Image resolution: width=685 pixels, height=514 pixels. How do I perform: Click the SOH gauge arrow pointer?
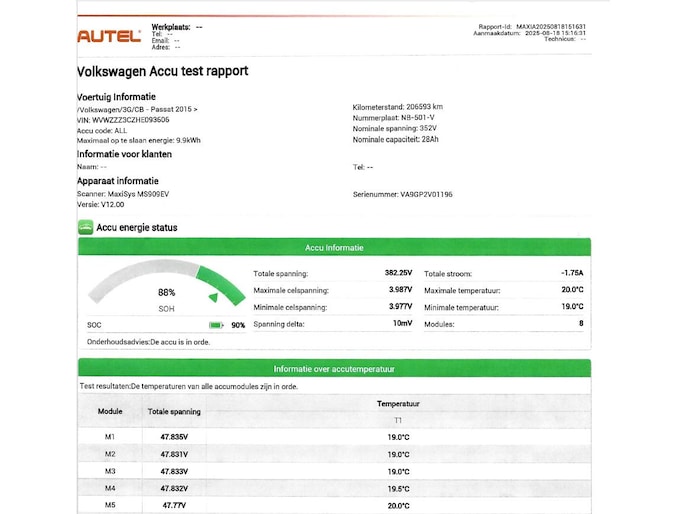(213, 297)
